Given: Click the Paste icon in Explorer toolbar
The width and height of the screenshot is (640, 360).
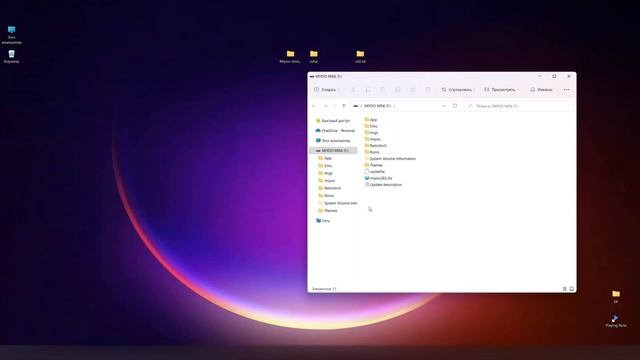Looking at the screenshot, I should pos(383,89).
